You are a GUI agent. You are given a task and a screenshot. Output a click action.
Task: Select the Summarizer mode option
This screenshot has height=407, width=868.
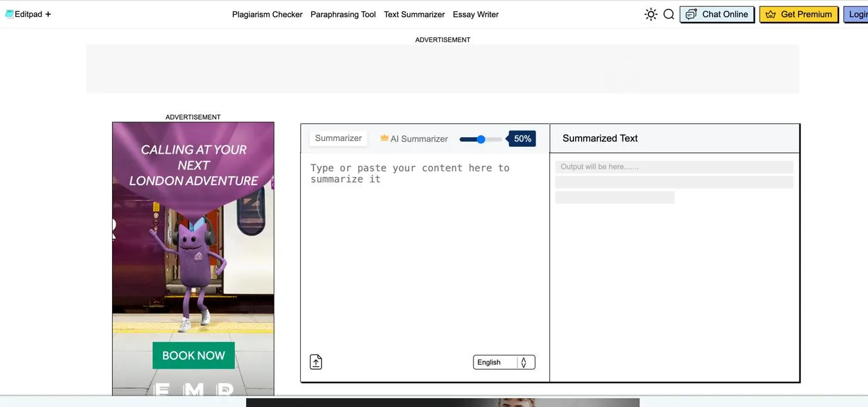click(x=338, y=137)
